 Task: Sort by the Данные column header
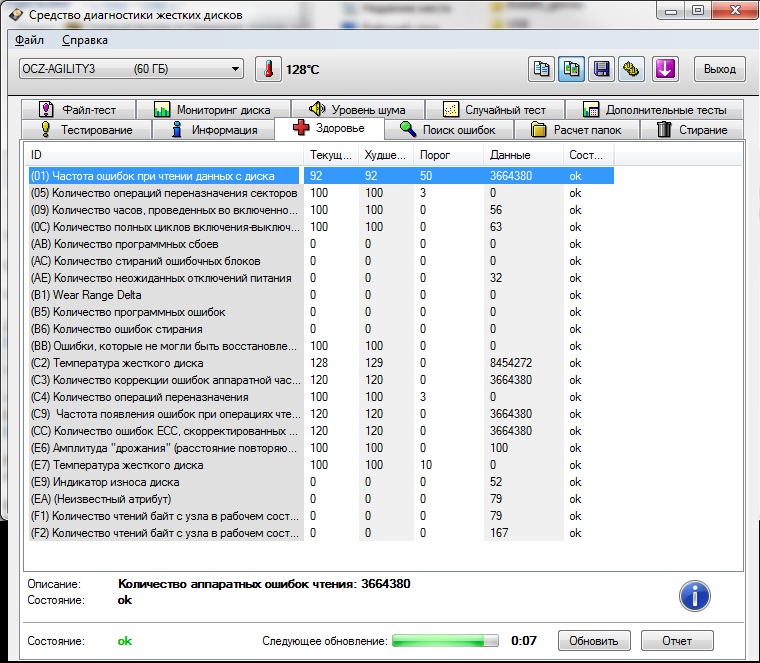[x=523, y=155]
